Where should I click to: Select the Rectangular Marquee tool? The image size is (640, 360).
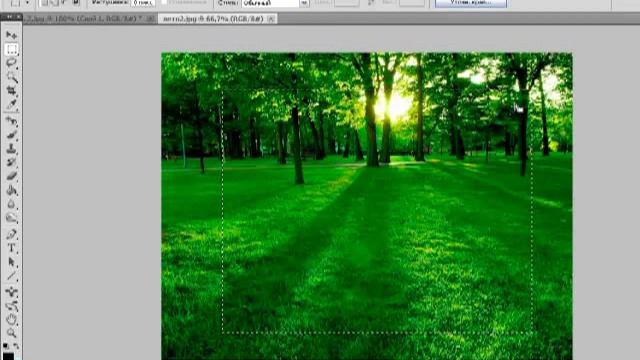11,49
